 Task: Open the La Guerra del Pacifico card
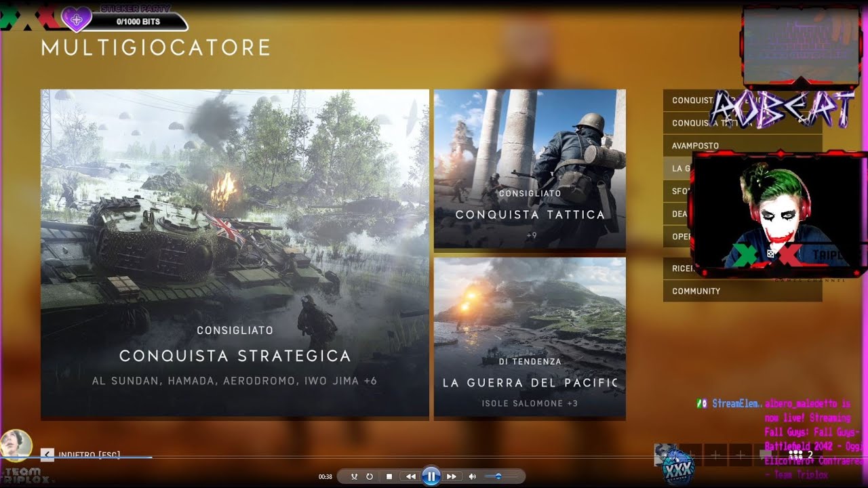tap(530, 338)
